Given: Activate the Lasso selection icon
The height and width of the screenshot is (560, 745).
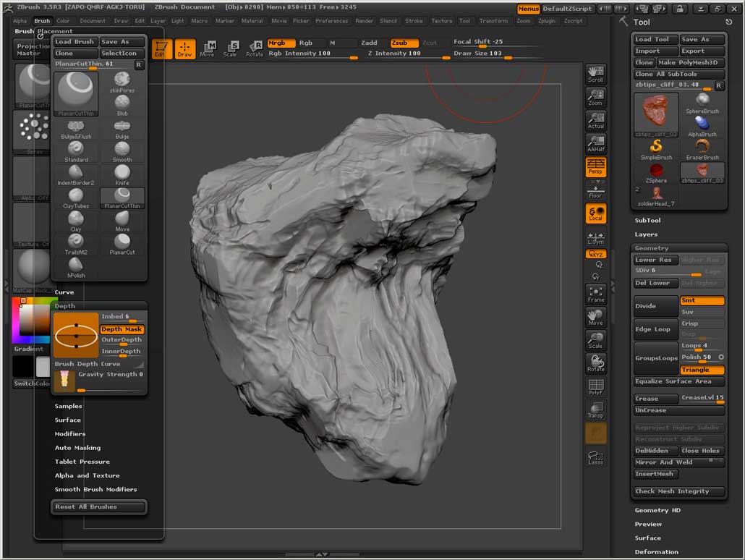Looking at the screenshot, I should tap(595, 457).
